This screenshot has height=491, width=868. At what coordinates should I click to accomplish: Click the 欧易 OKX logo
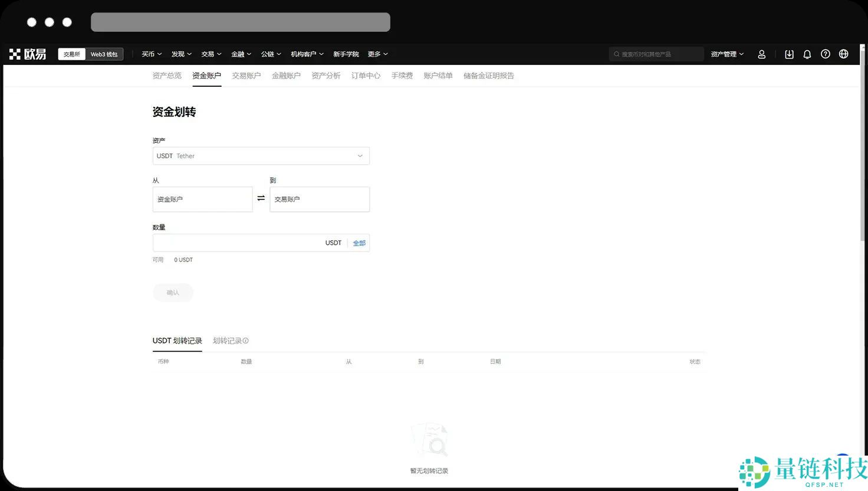(x=27, y=54)
